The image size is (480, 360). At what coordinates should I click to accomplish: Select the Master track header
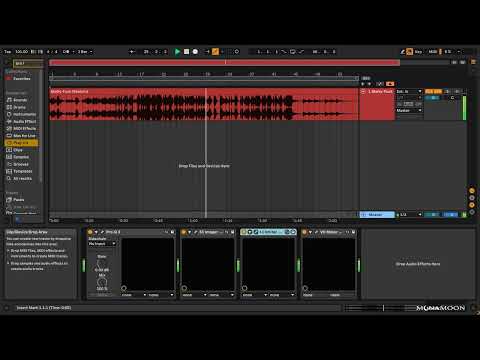pos(377,215)
